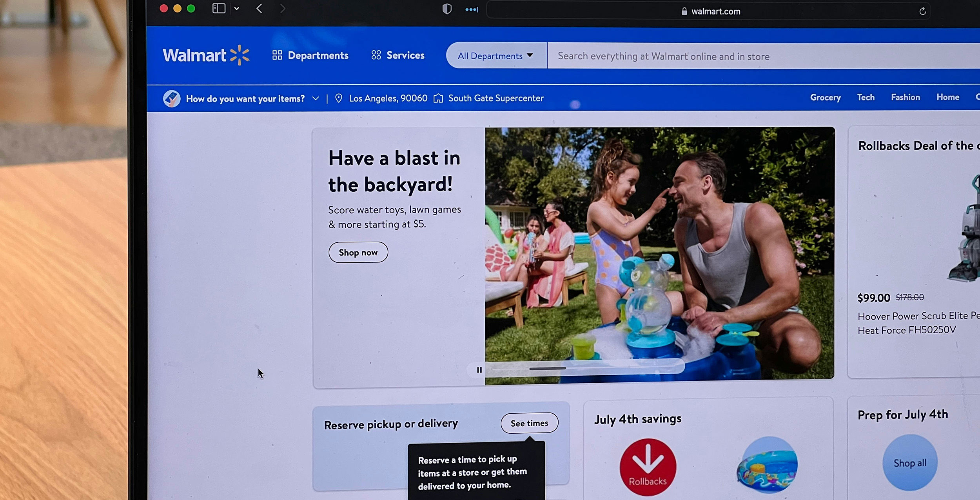
Task: Open the Departments grid icon
Action: click(x=277, y=55)
